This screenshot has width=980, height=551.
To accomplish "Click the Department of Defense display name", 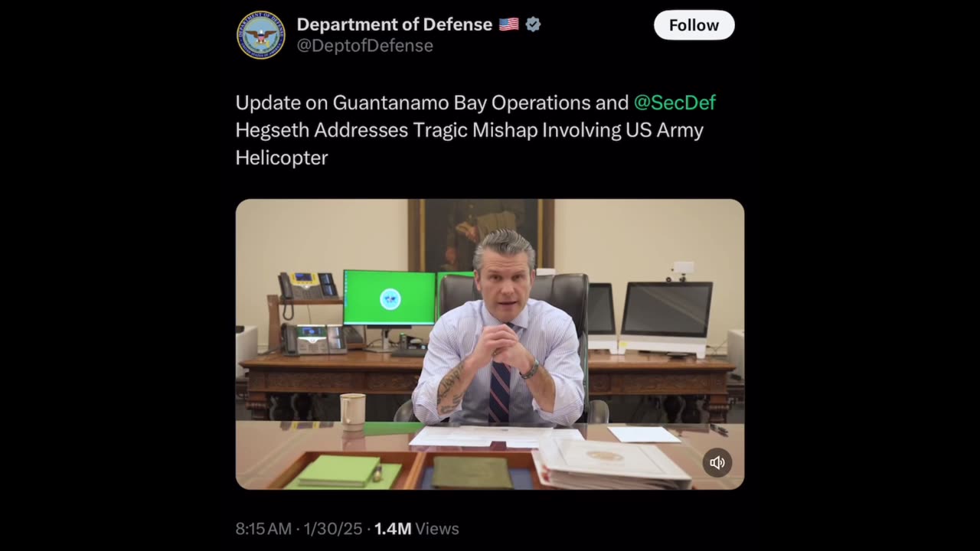I will tap(394, 24).
